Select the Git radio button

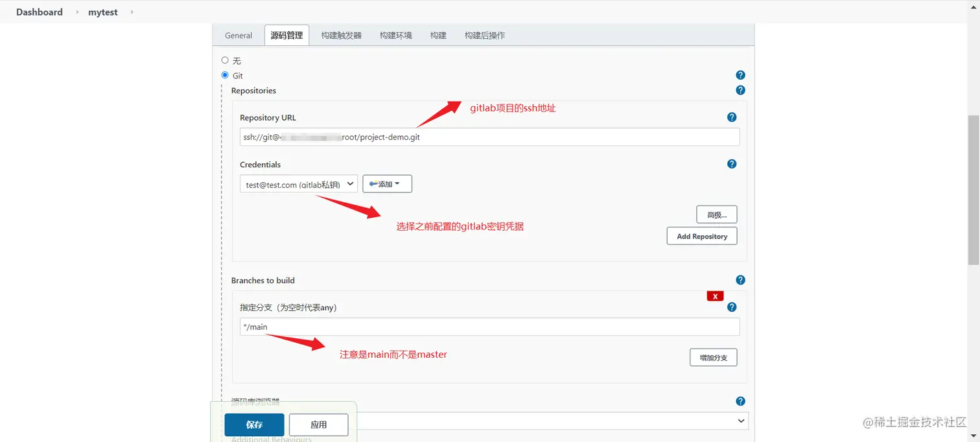224,75
